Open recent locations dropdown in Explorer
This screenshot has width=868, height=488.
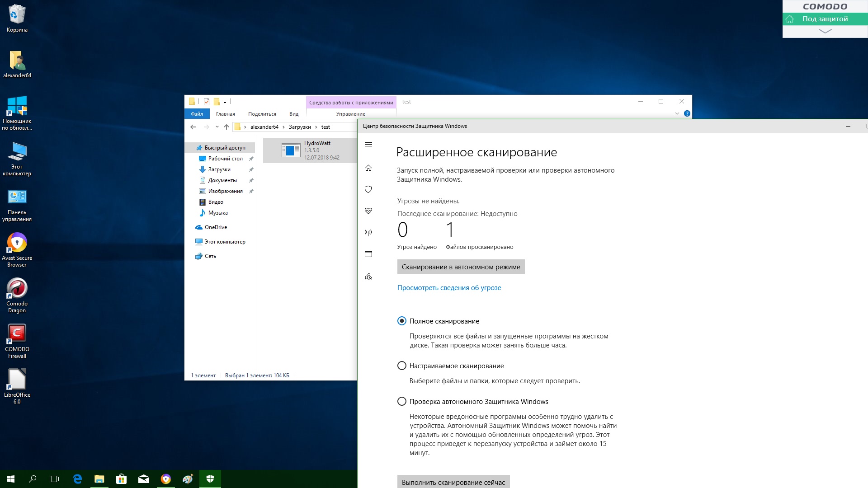tap(217, 127)
